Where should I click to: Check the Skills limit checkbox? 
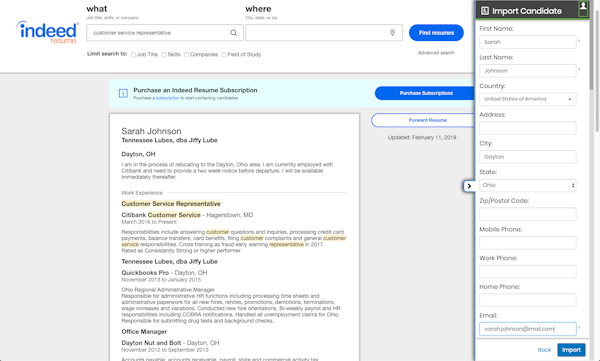click(x=164, y=55)
